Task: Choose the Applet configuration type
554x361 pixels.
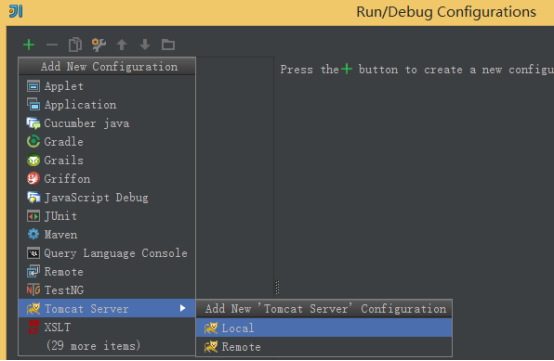Action: pyautogui.click(x=107, y=86)
